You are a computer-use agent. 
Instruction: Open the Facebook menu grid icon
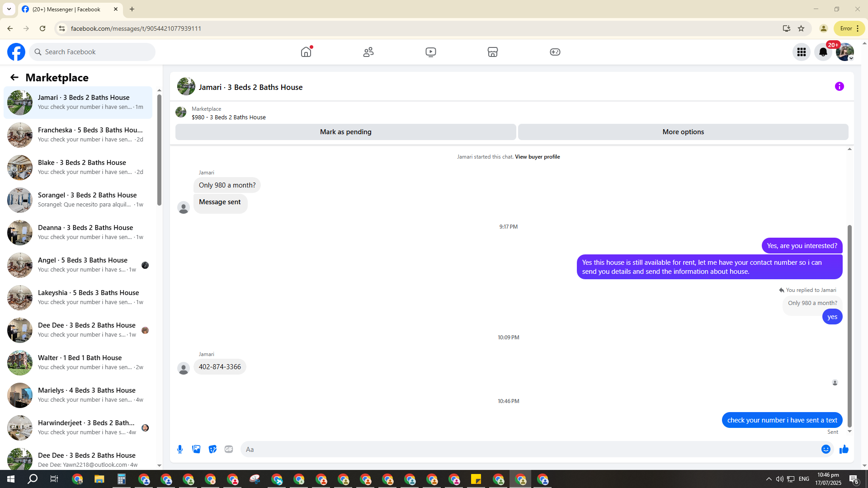[802, 52]
